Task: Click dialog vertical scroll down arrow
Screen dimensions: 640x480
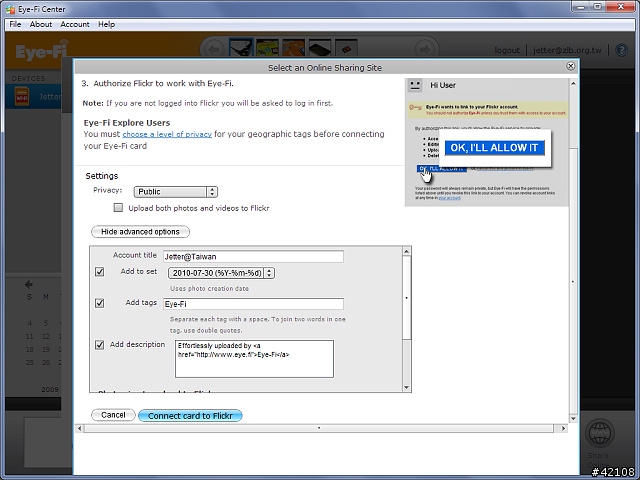Action: pyautogui.click(x=573, y=418)
